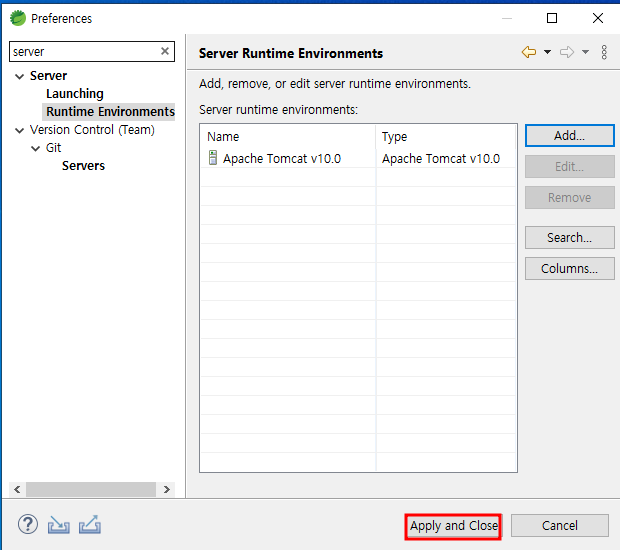The image size is (620, 550).
Task: Click the export preferences icon
Action: tap(90, 525)
